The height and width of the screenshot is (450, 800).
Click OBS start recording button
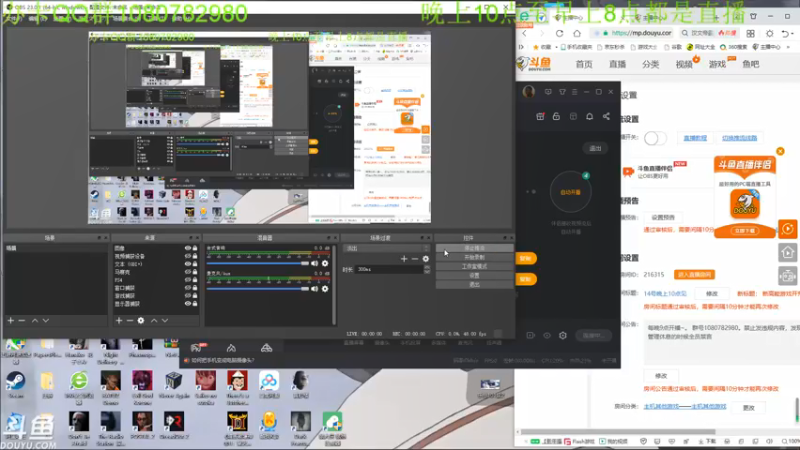(474, 258)
